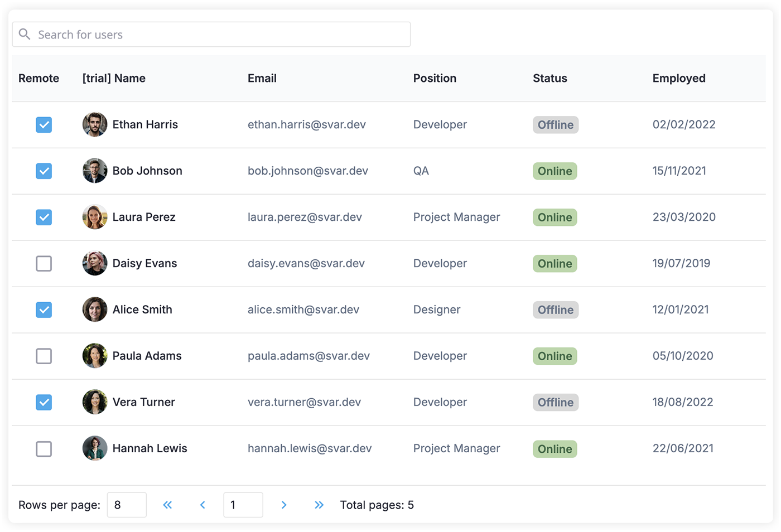Click Vera Turner's Offline status badge
Image resolution: width=781 pixels, height=532 pixels.
[556, 403]
